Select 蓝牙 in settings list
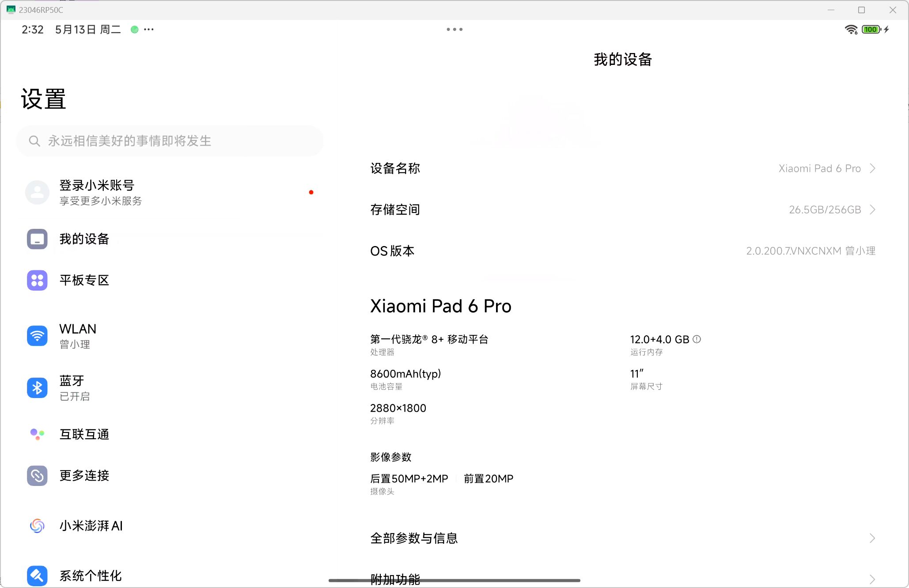909x588 pixels. pyautogui.click(x=170, y=388)
